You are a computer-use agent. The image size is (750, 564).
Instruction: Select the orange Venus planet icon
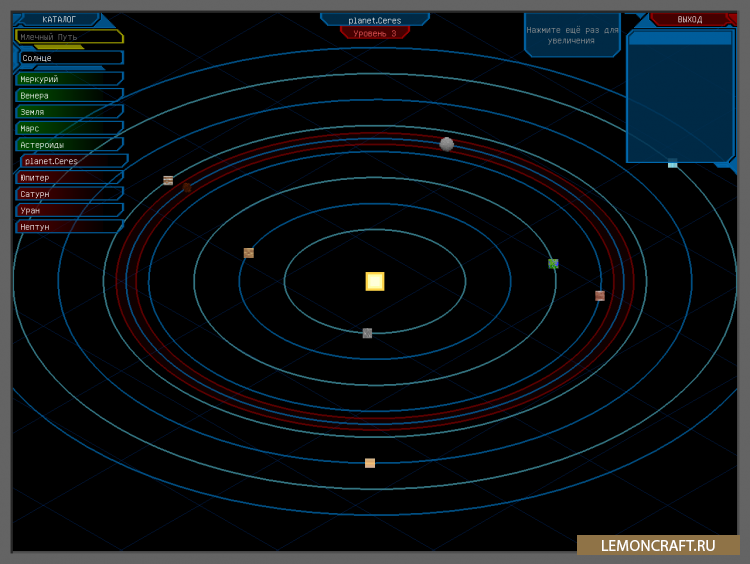[249, 253]
